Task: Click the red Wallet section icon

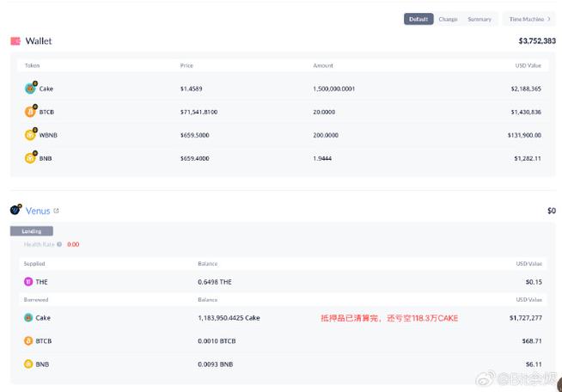Action: coord(15,41)
